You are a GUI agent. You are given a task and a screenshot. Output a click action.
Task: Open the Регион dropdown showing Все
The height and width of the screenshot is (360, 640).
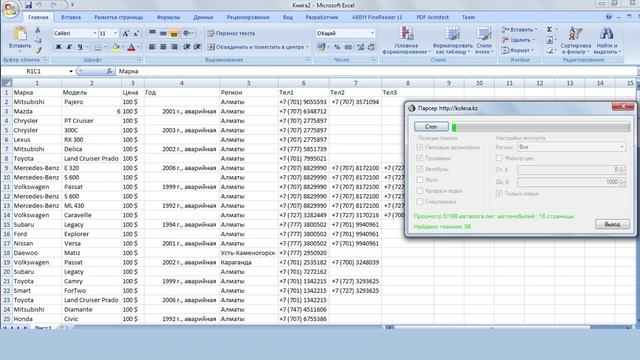[571, 147]
